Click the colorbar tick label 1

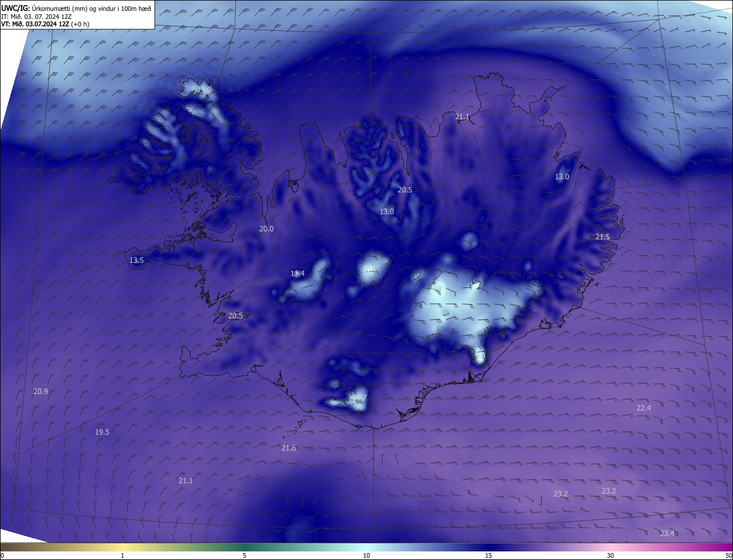pyautogui.click(x=123, y=555)
